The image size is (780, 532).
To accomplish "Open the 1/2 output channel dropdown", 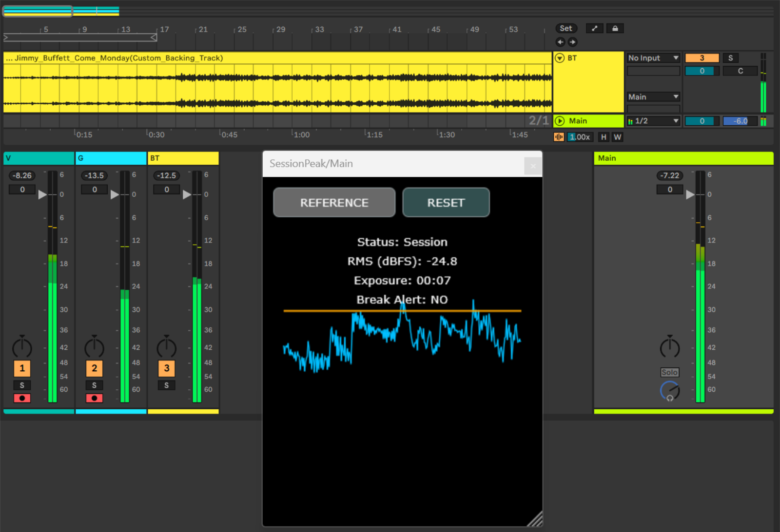I will 653,121.
